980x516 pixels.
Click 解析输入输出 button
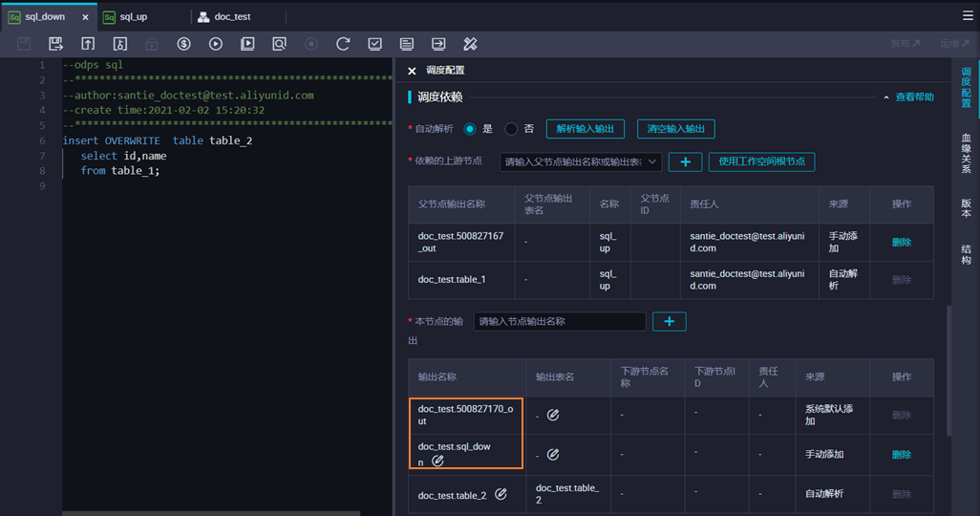(x=585, y=129)
